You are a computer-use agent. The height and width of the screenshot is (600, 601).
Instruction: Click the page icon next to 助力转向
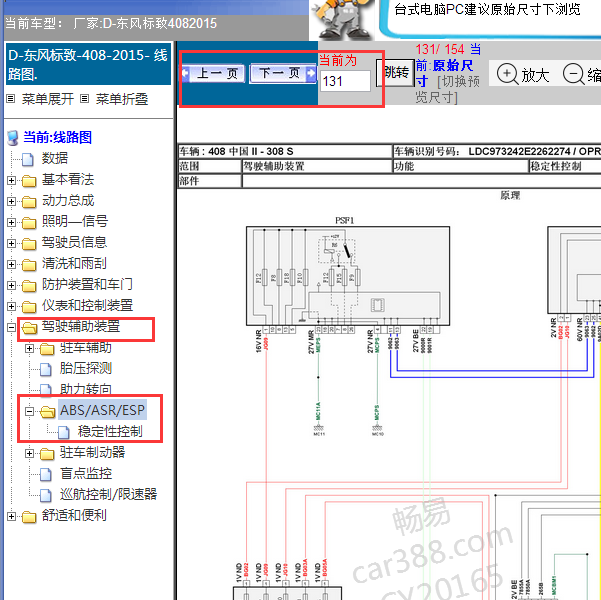46,390
